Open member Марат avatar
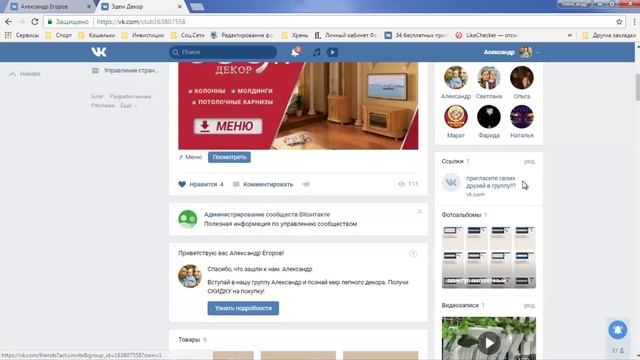 [x=456, y=117]
